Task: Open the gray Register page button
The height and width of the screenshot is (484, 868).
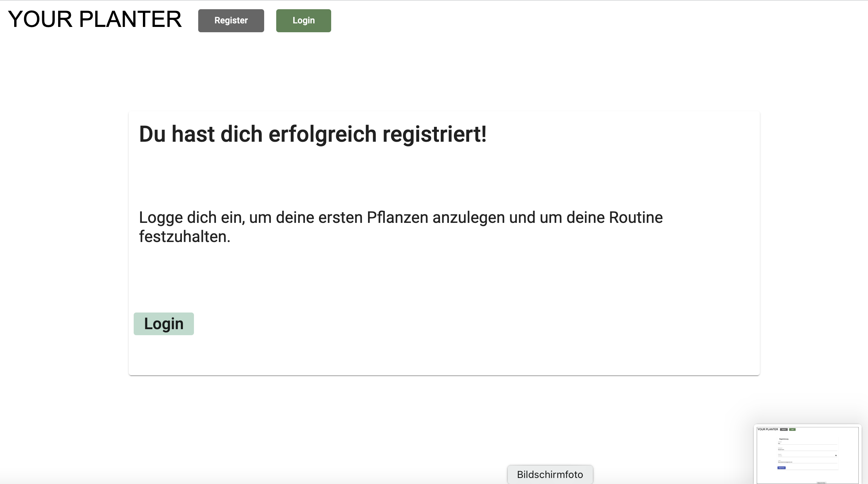Action: pos(231,21)
